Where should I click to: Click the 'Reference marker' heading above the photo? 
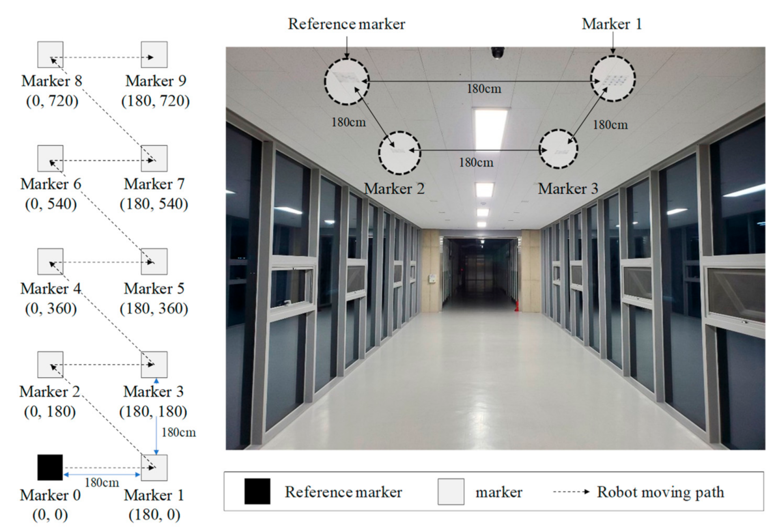[x=346, y=24]
